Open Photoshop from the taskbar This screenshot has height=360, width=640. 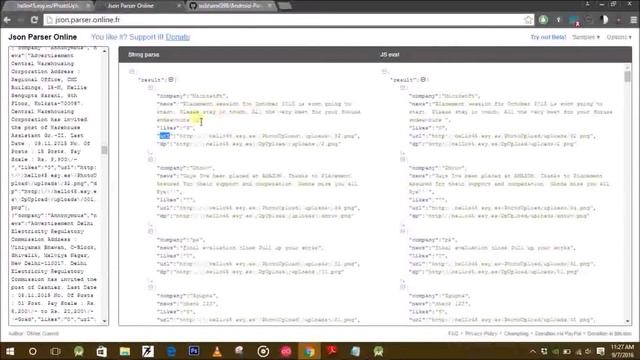tap(194, 351)
